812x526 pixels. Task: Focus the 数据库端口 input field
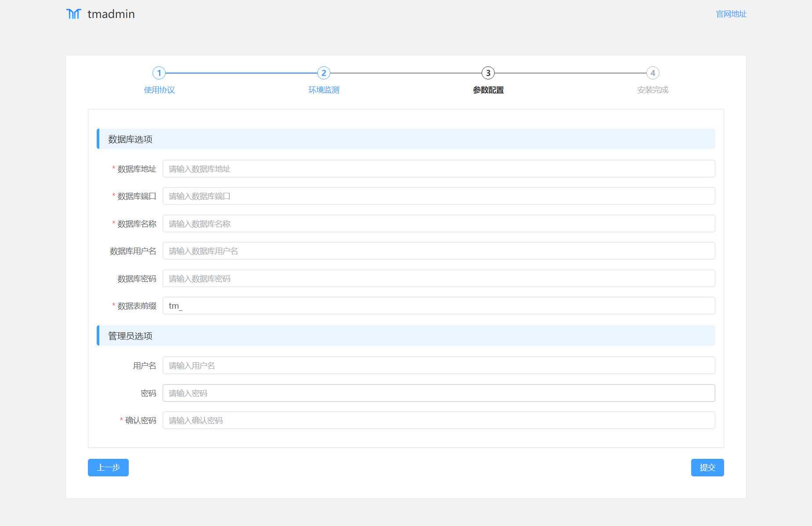[x=439, y=196]
